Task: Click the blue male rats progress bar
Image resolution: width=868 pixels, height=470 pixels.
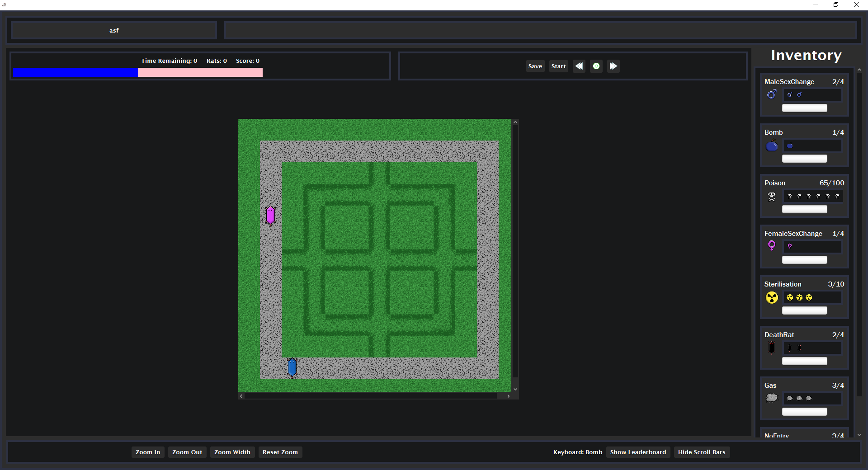Action: (75, 72)
